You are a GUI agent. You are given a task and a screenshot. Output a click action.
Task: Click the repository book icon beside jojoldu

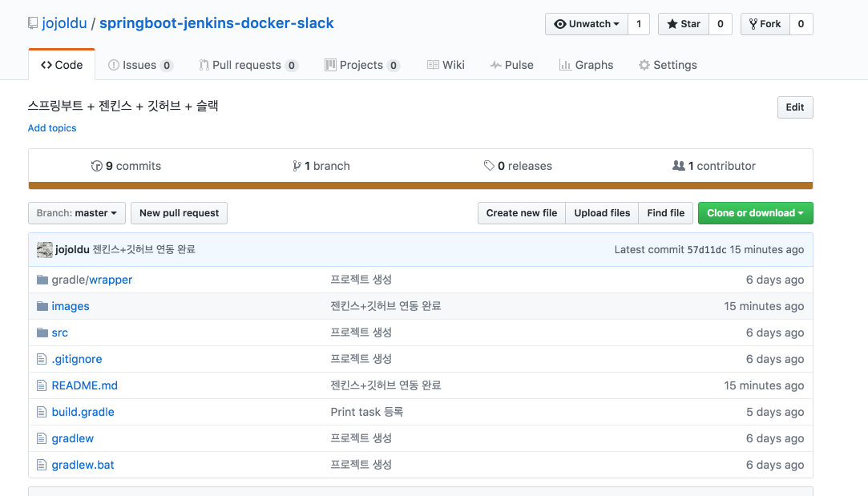[x=33, y=23]
